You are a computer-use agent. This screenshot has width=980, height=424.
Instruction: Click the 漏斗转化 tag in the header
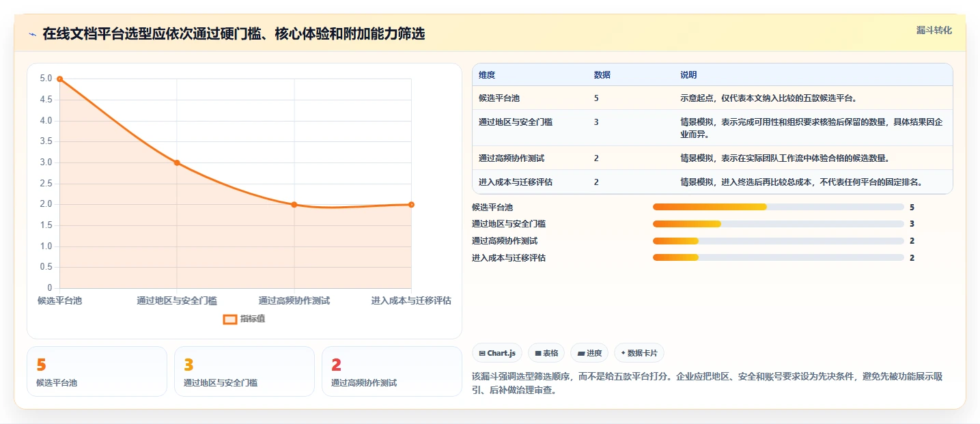tap(934, 31)
